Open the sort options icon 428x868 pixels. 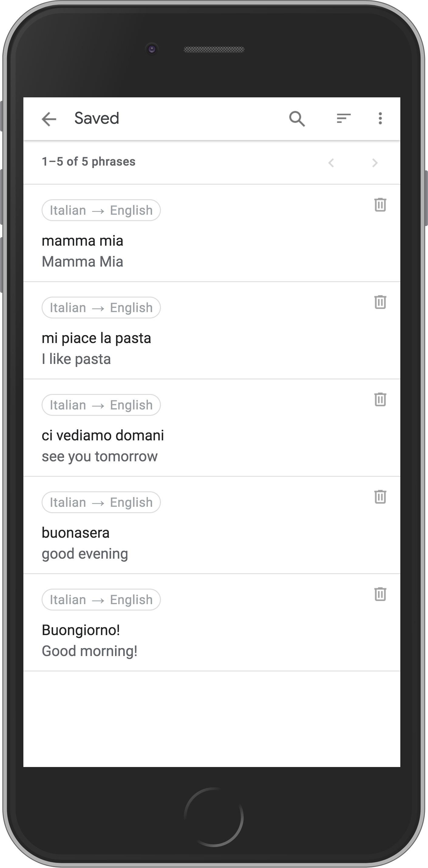coord(344,119)
